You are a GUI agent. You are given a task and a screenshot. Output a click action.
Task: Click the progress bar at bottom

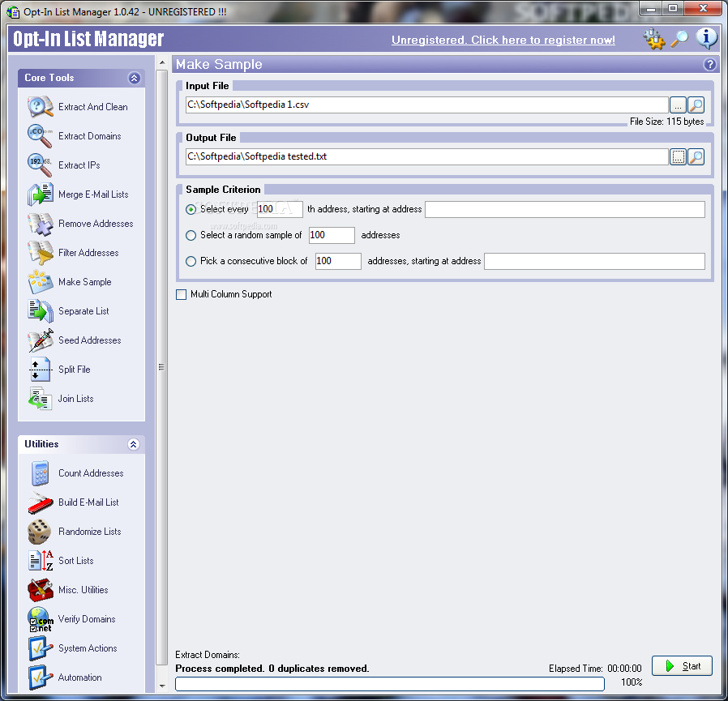click(x=390, y=684)
